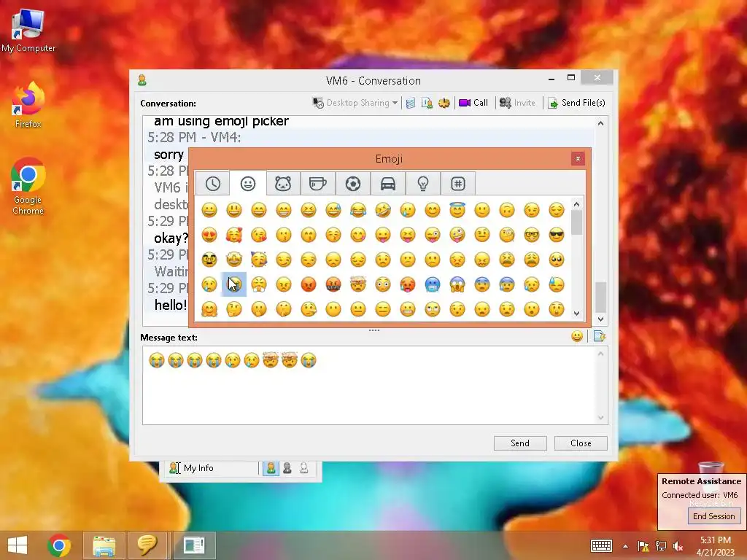Open My Info in contacts window
747x560 pixels.
(192, 468)
